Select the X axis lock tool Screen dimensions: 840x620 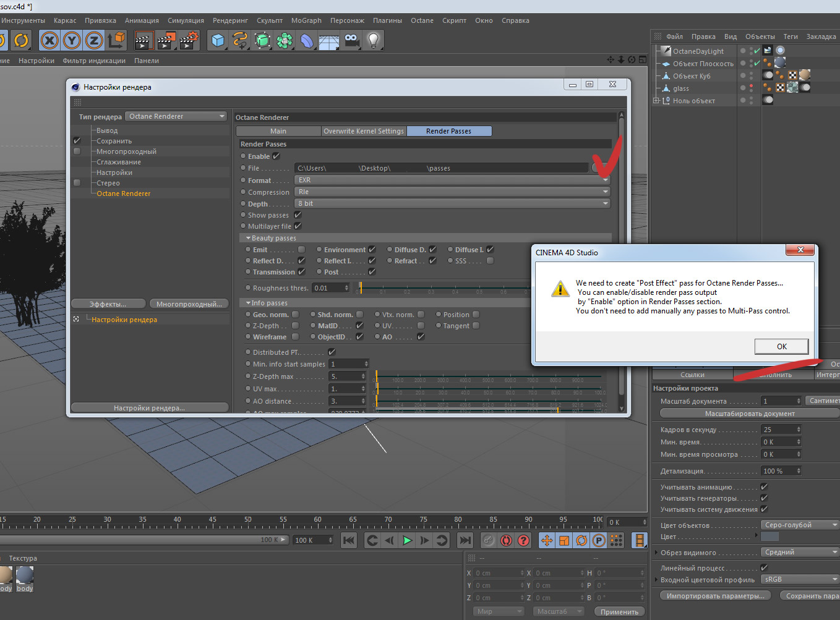49,41
